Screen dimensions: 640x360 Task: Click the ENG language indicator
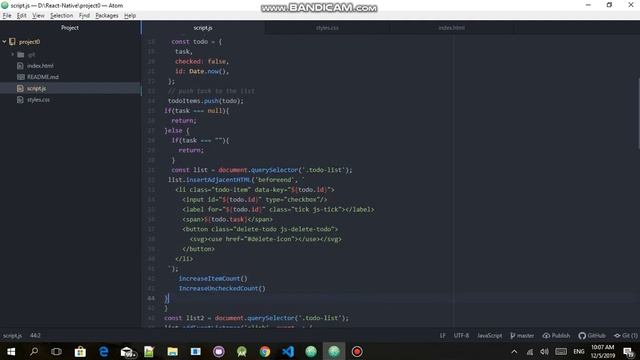point(579,351)
